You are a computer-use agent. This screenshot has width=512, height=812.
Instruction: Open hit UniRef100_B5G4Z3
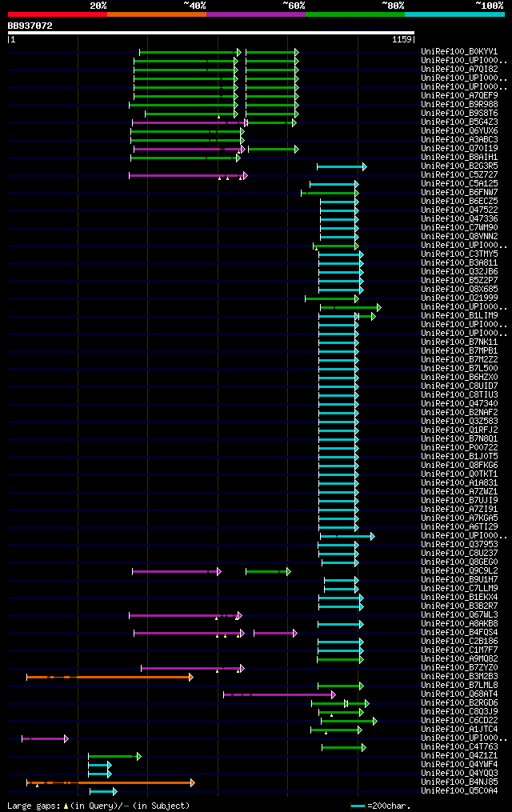click(x=459, y=122)
